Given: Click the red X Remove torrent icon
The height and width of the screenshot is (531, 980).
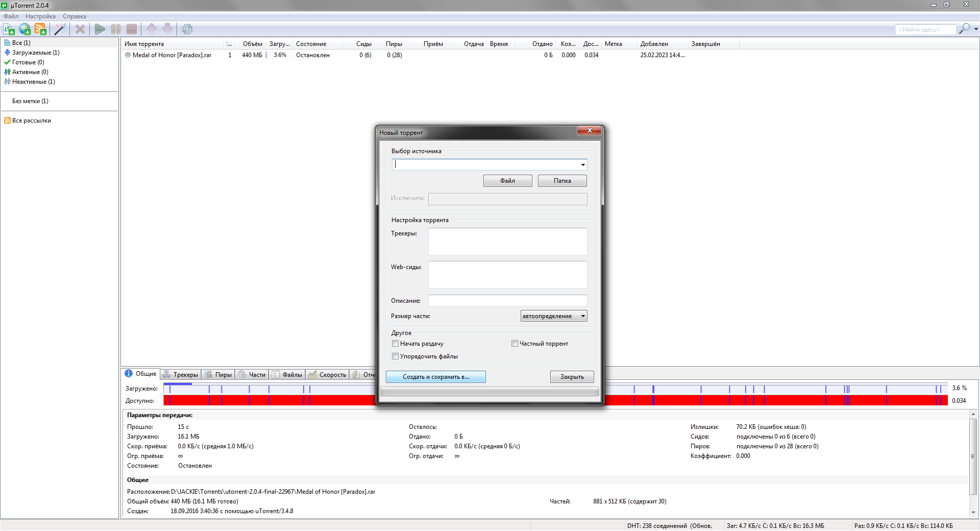Looking at the screenshot, I should tap(80, 29).
